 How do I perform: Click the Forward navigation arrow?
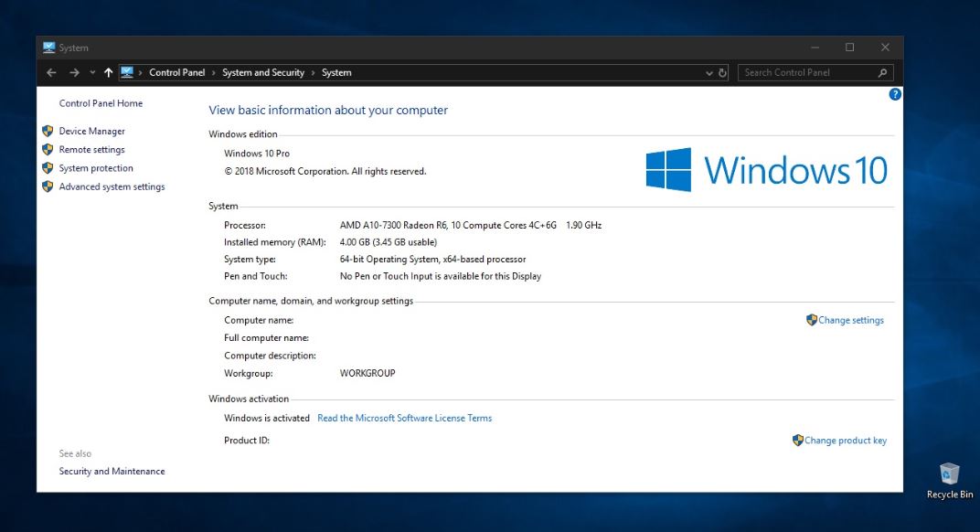click(74, 73)
